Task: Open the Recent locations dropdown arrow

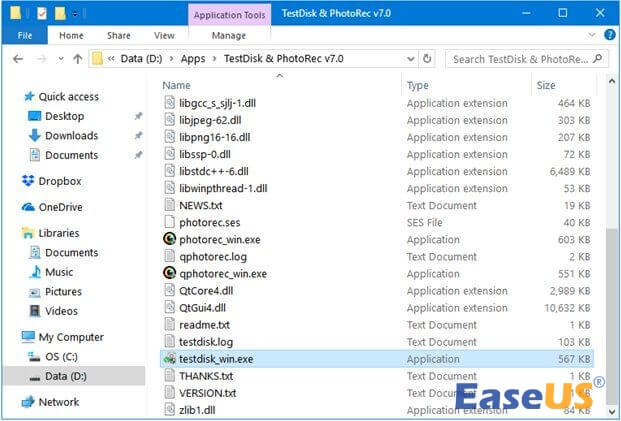Action: coord(61,59)
